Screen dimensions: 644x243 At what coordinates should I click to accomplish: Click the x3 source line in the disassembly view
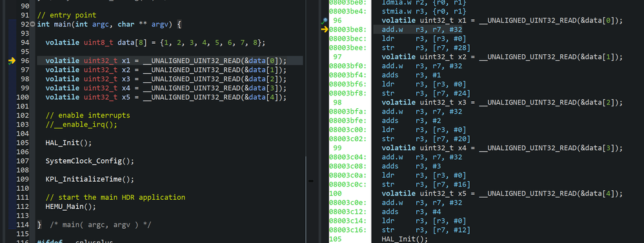502,102
